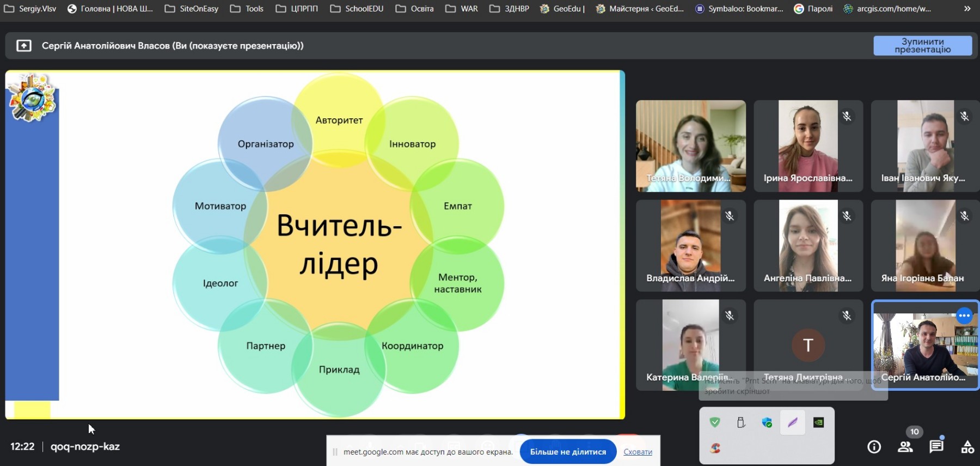Open Windows Security shield tray icon
980x466 pixels.
767,422
